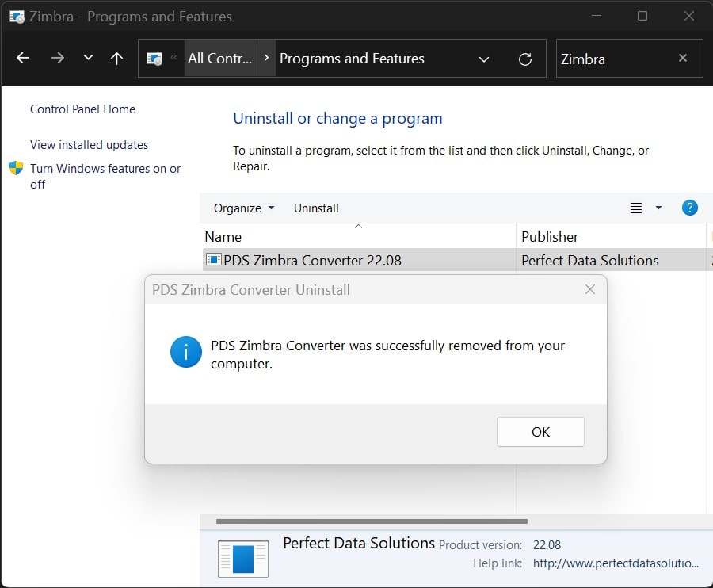Viewport: 713px width, 588px height.
Task: Sort by the Publisher column header
Action: click(611, 236)
